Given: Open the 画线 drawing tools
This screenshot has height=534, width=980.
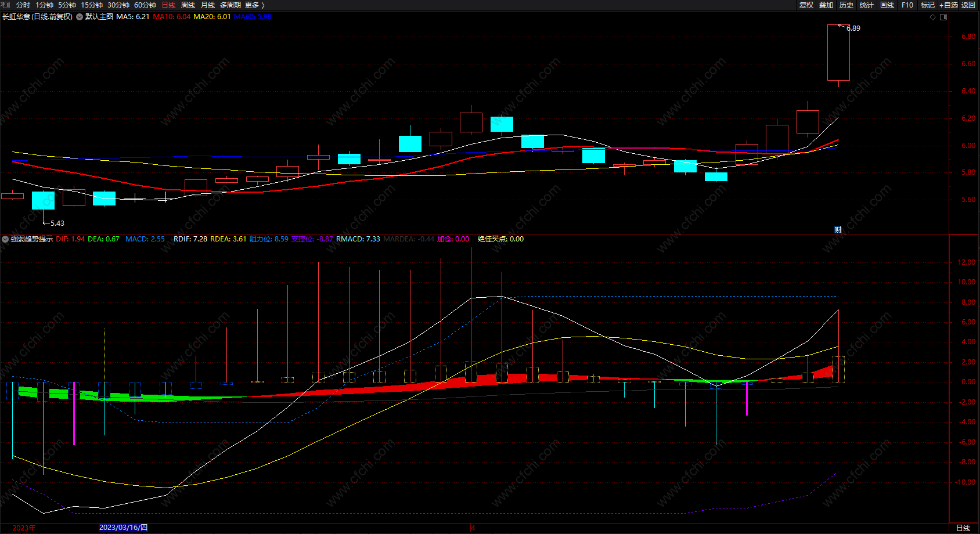Looking at the screenshot, I should pyautogui.click(x=887, y=5).
